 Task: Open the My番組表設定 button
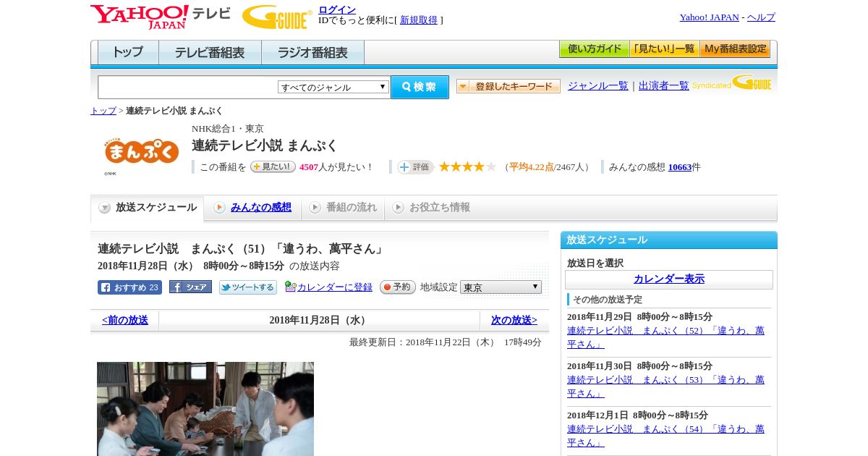[x=735, y=49]
